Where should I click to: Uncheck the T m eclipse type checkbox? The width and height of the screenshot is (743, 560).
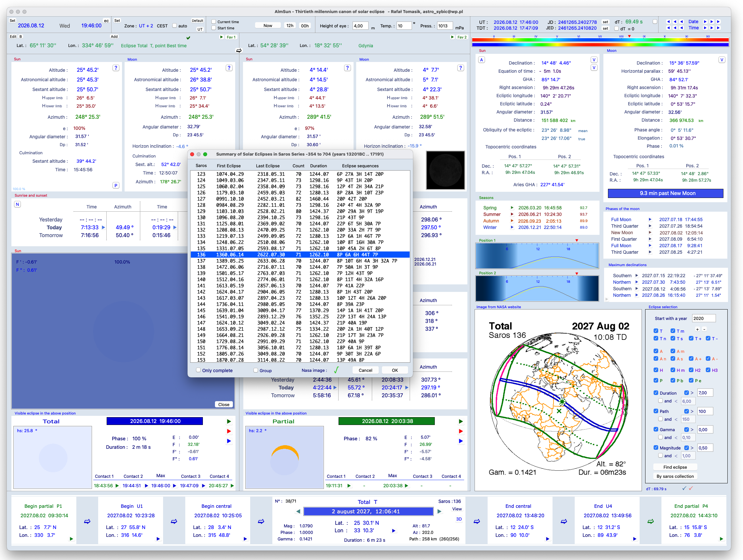click(673, 331)
